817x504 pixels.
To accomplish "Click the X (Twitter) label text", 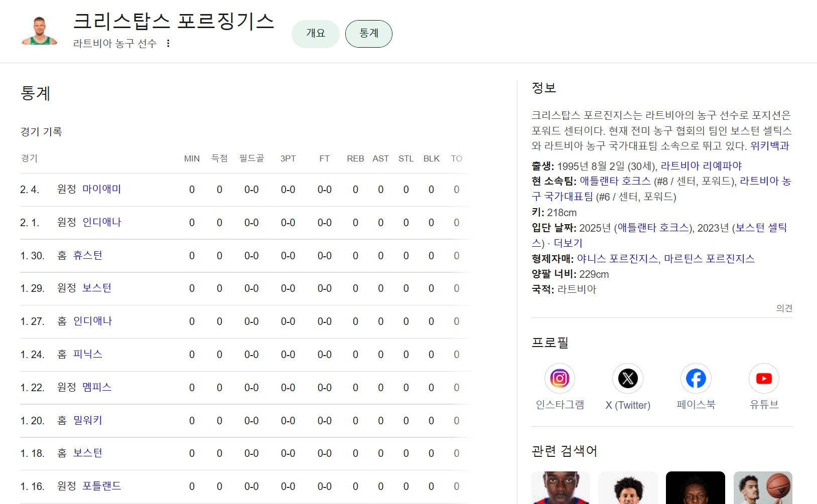I will (x=628, y=405).
